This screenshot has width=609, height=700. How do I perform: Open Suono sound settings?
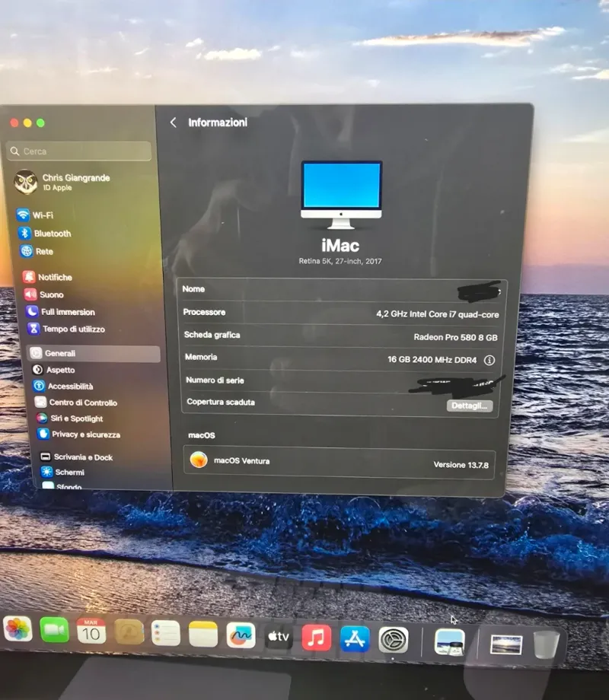[x=44, y=294]
